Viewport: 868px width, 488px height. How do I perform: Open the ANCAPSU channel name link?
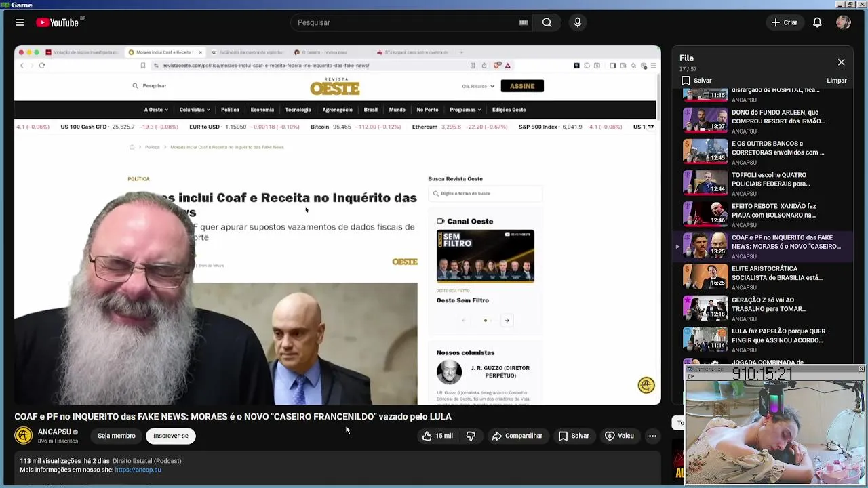click(54, 432)
